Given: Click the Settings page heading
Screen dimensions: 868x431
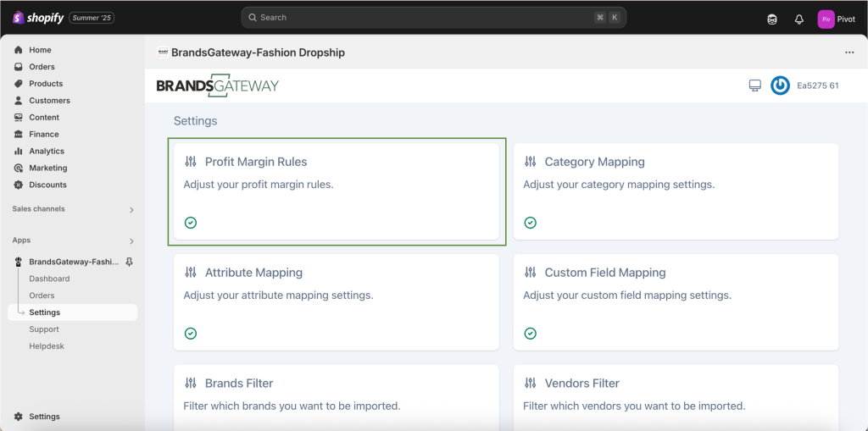Looking at the screenshot, I should pyautogui.click(x=196, y=120).
